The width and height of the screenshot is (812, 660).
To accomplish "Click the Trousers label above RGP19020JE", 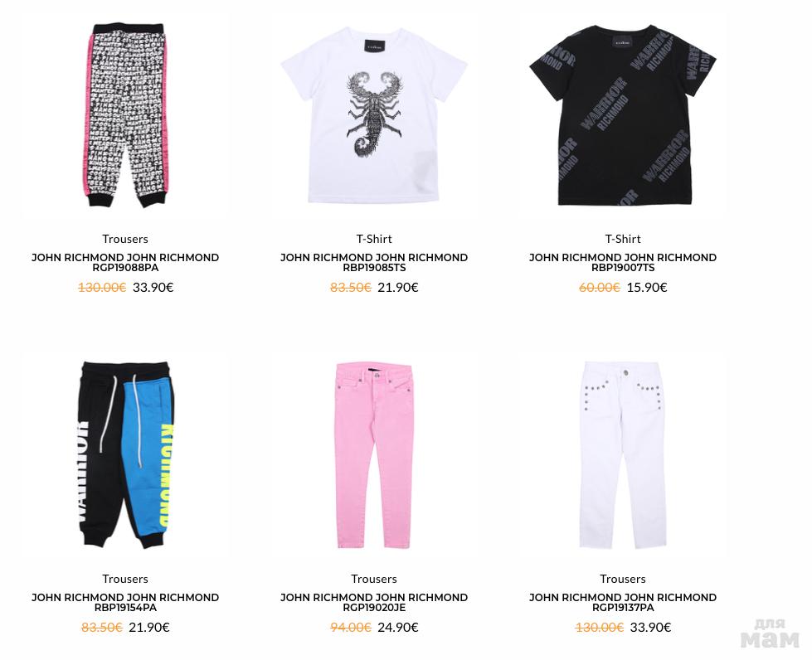I will 374,579.
